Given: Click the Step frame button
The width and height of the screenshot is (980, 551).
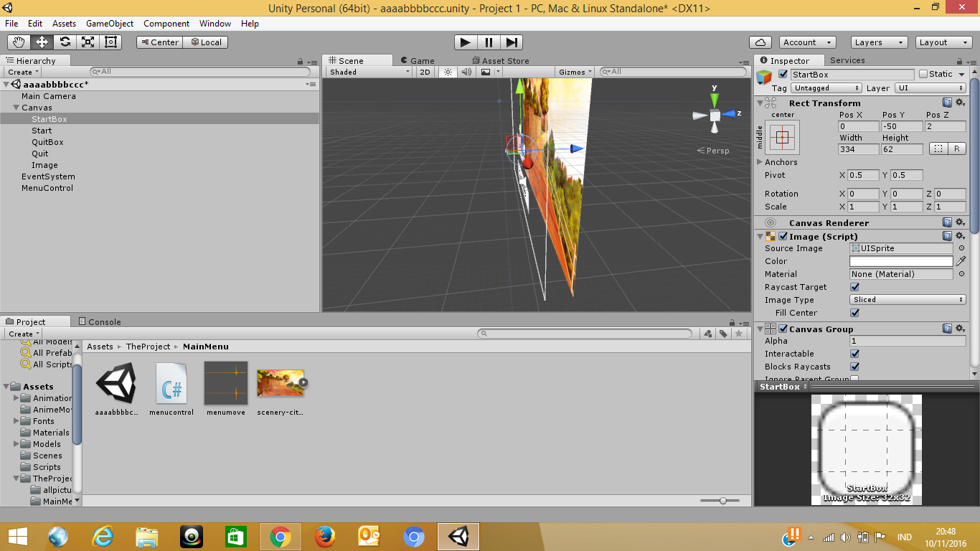Looking at the screenshot, I should (x=512, y=42).
